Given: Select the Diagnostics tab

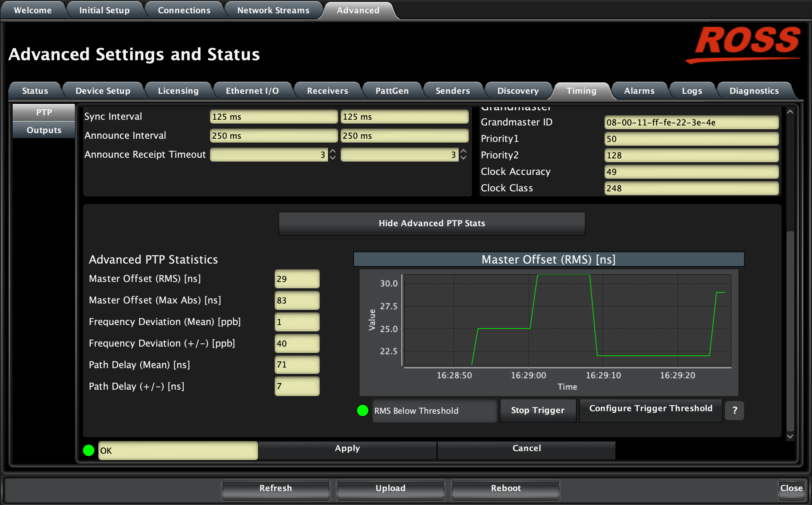Looking at the screenshot, I should tap(754, 91).
